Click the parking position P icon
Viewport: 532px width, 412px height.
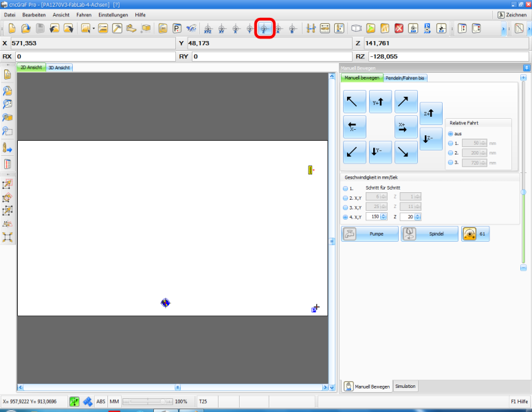pyautogui.click(x=177, y=28)
